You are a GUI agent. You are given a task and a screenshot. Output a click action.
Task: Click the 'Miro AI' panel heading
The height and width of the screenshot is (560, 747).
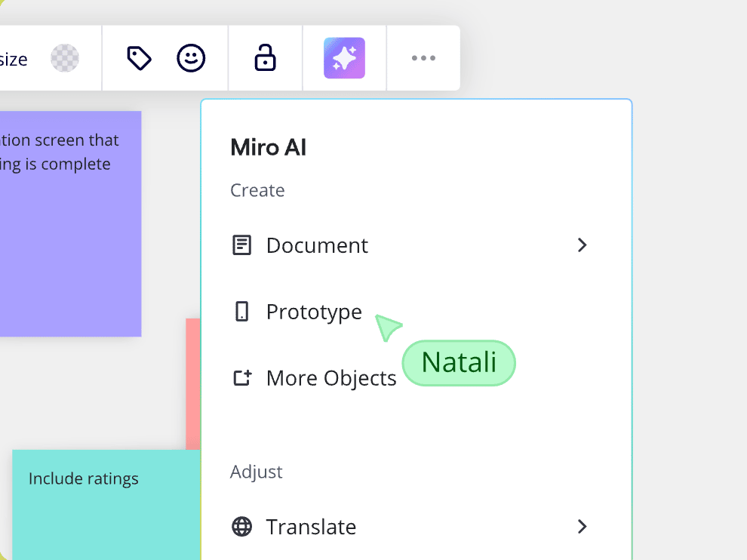268,147
